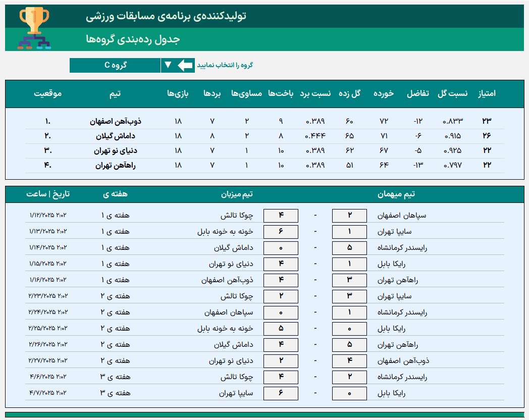Click guest score box for ذوب‌آهن اصفهان on 2/27/2025
Screen dimensions: 529x420
[x=349, y=361]
